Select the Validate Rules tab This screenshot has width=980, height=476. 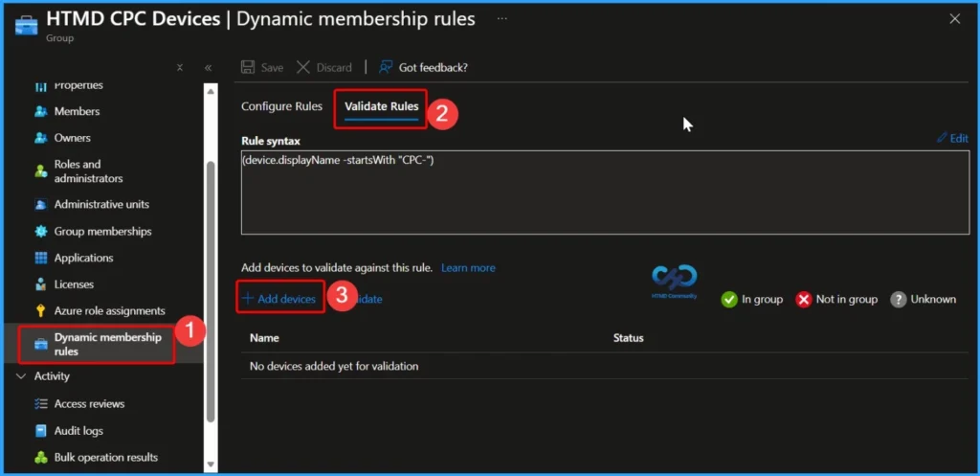coord(381,106)
